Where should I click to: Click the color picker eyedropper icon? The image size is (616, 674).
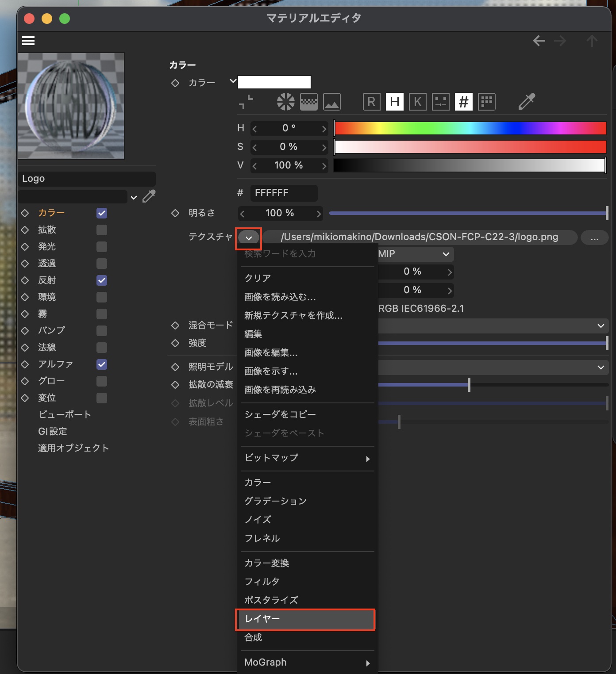[527, 102]
